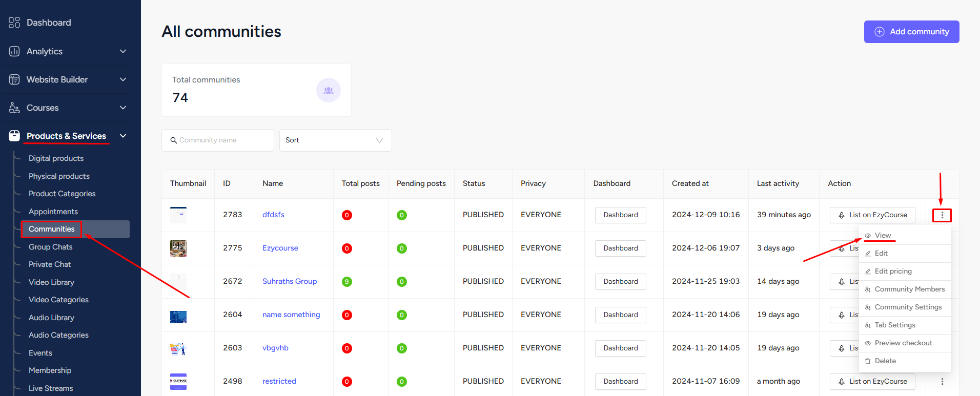Click Dashboard button in restricted row
This screenshot has width=980, height=396.
tap(621, 382)
